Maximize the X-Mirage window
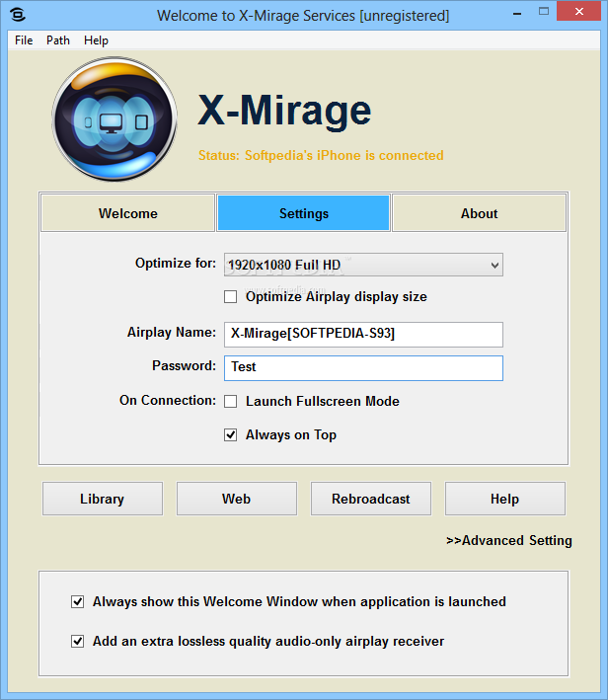 (x=544, y=12)
